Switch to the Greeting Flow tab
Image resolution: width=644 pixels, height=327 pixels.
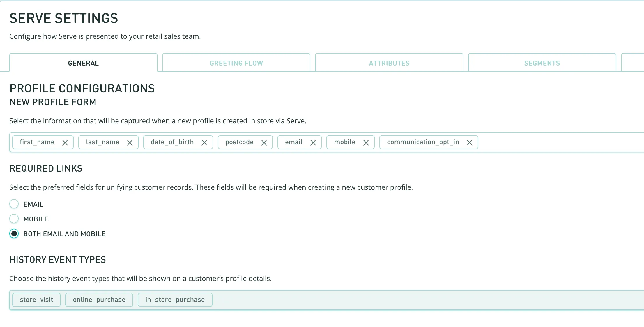236,63
